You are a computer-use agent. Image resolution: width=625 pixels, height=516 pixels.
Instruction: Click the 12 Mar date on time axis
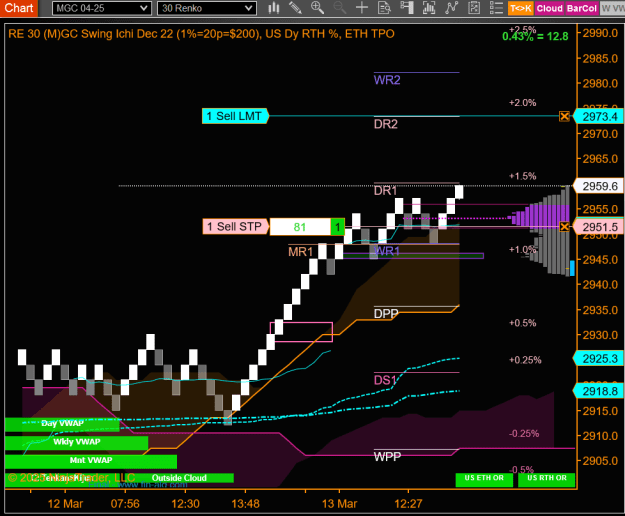(x=65, y=504)
